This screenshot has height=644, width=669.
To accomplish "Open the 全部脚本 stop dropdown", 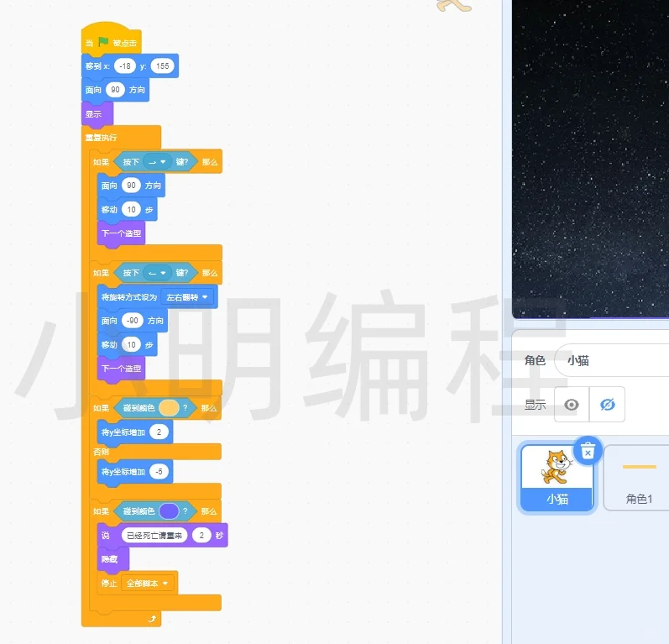I will pos(147,584).
